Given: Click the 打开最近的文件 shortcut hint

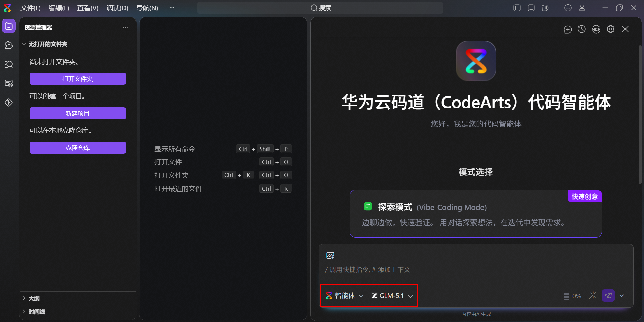Looking at the screenshot, I should coord(178,189).
